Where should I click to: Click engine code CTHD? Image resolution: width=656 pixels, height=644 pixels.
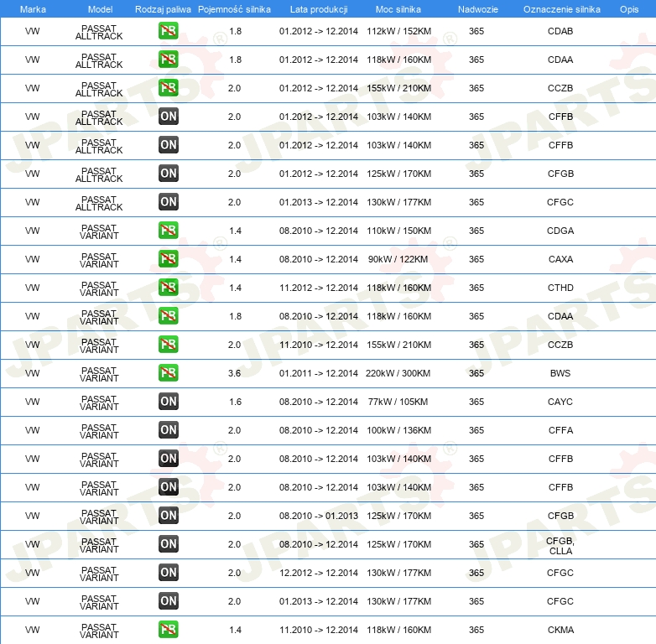[x=560, y=288]
